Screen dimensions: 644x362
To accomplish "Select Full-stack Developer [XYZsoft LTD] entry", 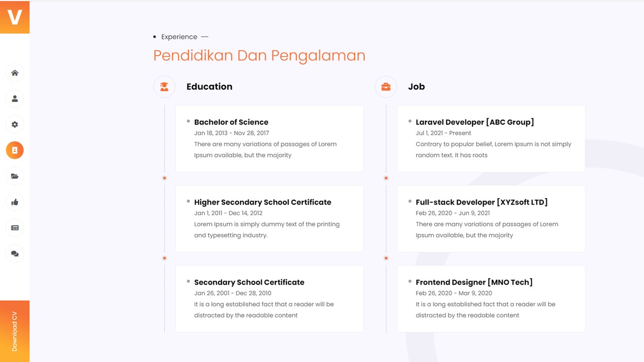I will (481, 202).
